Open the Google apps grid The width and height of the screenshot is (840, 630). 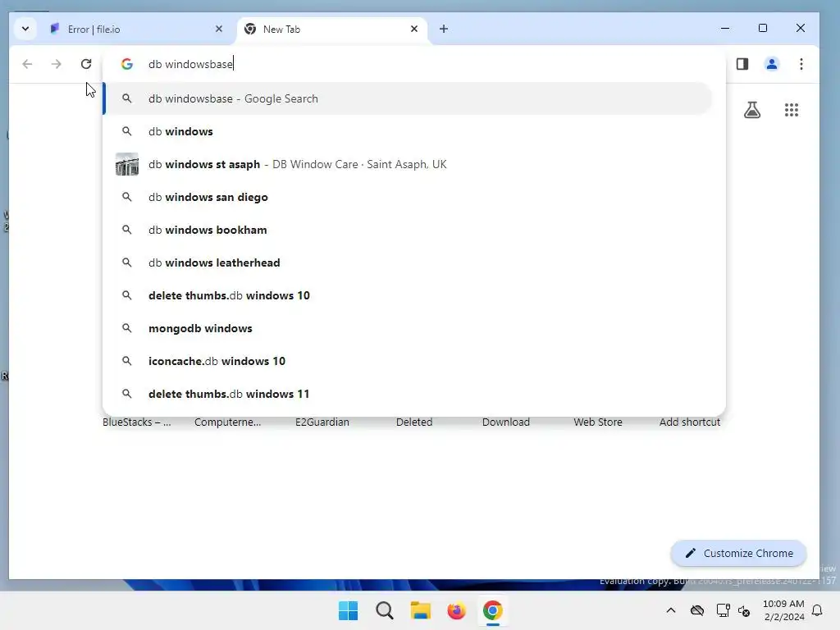pyautogui.click(x=792, y=110)
